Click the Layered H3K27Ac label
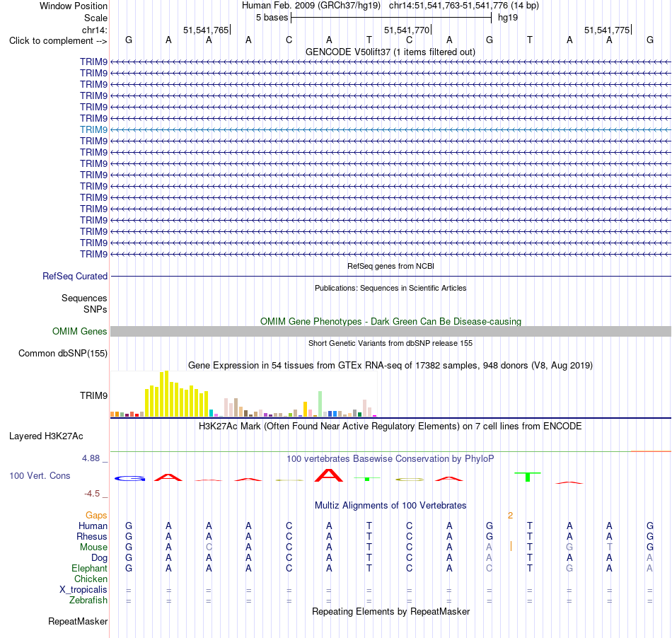This screenshot has height=638, width=672. (46, 436)
